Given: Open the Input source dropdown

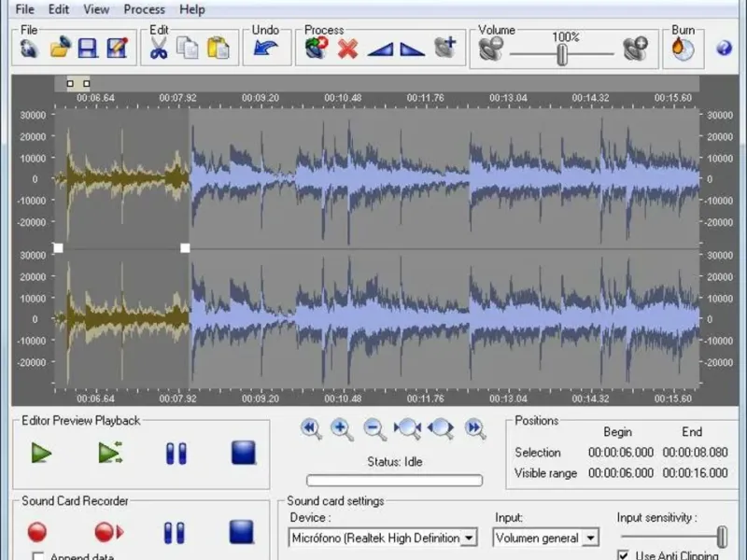Looking at the screenshot, I should pos(589,538).
